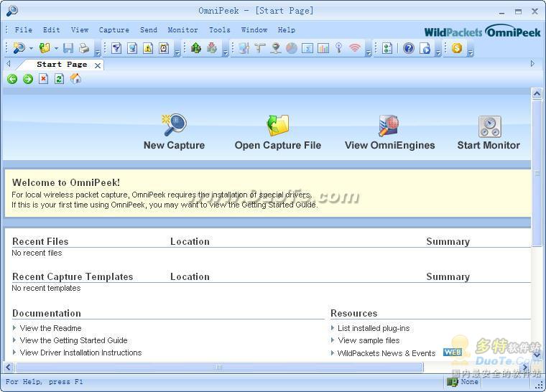Click the green Refresh page icon
The height and width of the screenshot is (392, 546).
tap(60, 79)
